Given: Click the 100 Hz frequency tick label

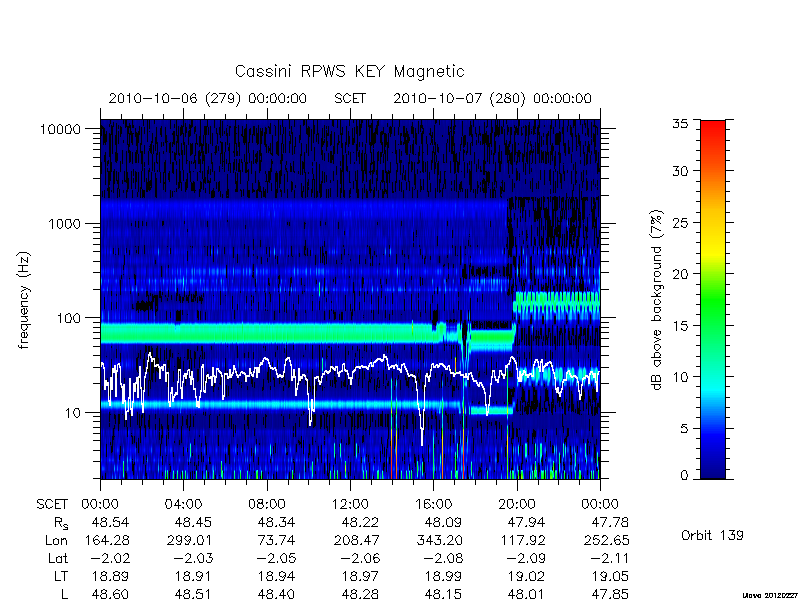Looking at the screenshot, I should (x=69, y=318).
